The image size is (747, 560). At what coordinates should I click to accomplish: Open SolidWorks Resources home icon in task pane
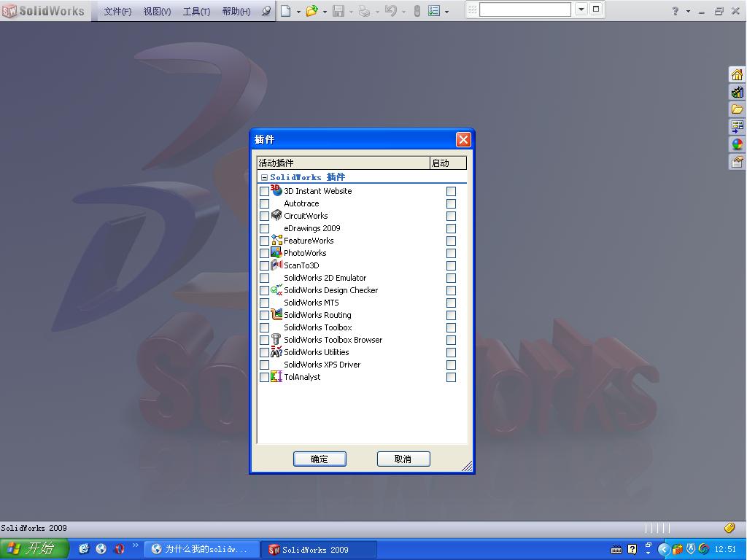[x=737, y=75]
